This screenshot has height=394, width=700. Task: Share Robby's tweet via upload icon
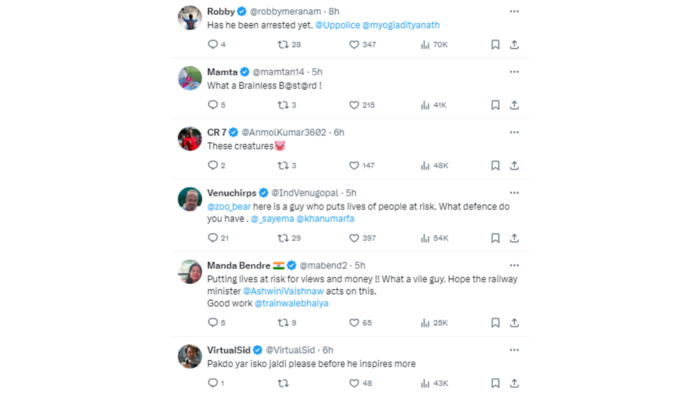pos(514,44)
